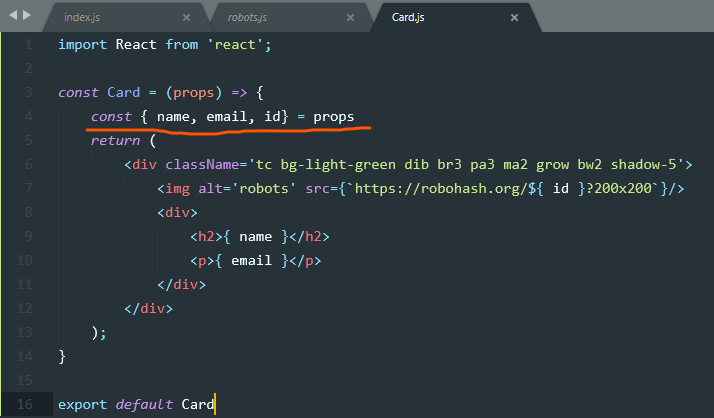This screenshot has width=714, height=418.
Task: Click the 'export' keyword on line 16
Action: coord(82,404)
